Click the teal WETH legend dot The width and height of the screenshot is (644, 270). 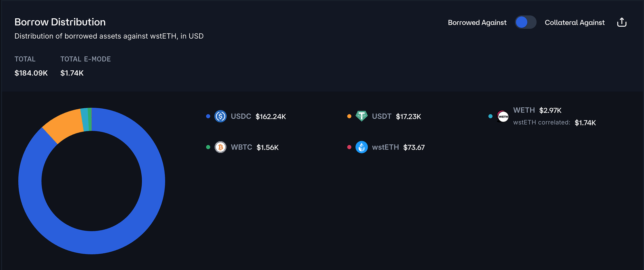490,116
